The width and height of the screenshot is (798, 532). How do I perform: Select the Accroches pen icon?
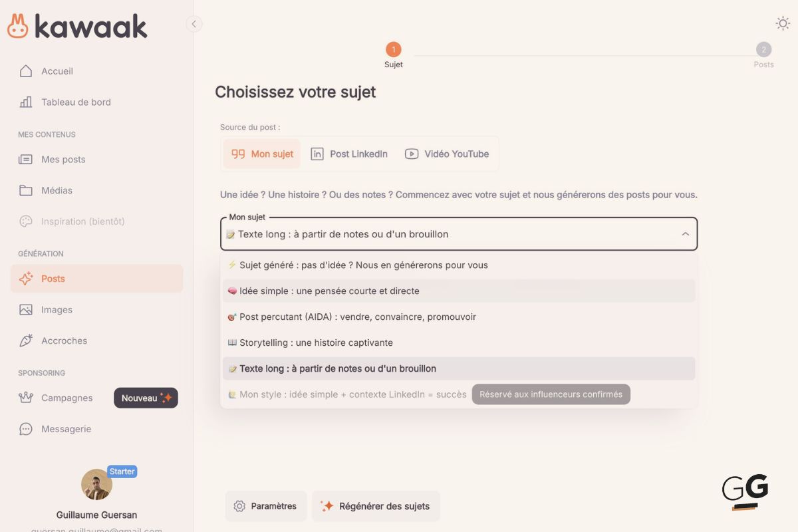click(25, 340)
